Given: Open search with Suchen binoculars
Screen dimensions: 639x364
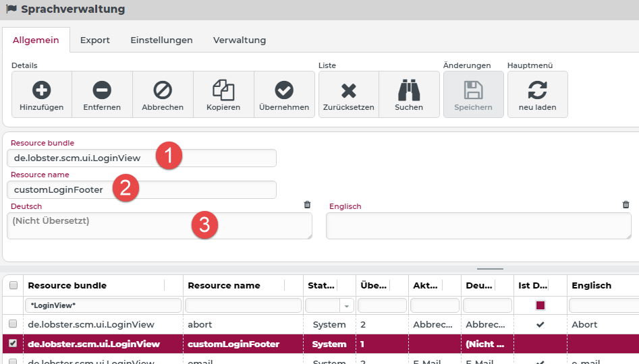Looking at the screenshot, I should coord(409,90).
